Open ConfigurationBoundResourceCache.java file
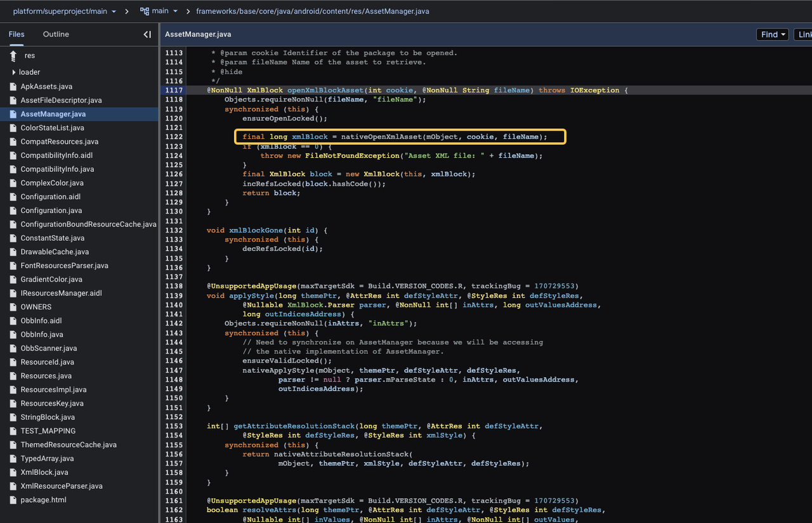The height and width of the screenshot is (523, 812). coord(88,224)
